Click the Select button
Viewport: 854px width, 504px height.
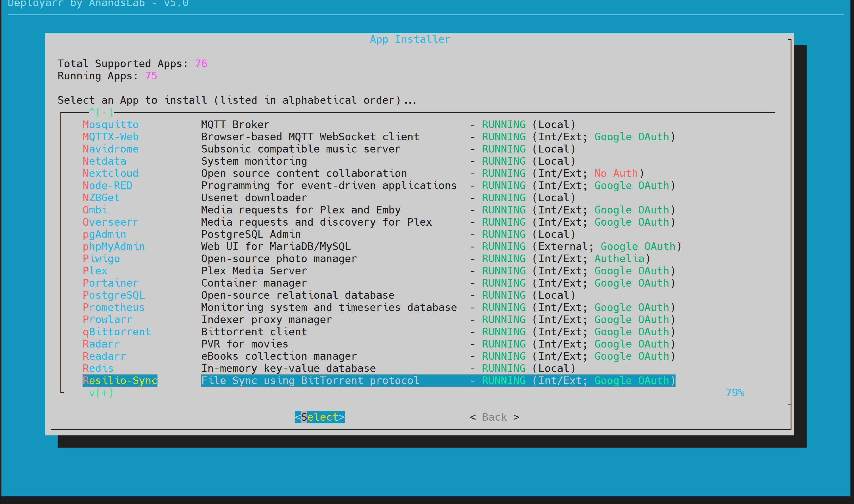pyautogui.click(x=319, y=417)
